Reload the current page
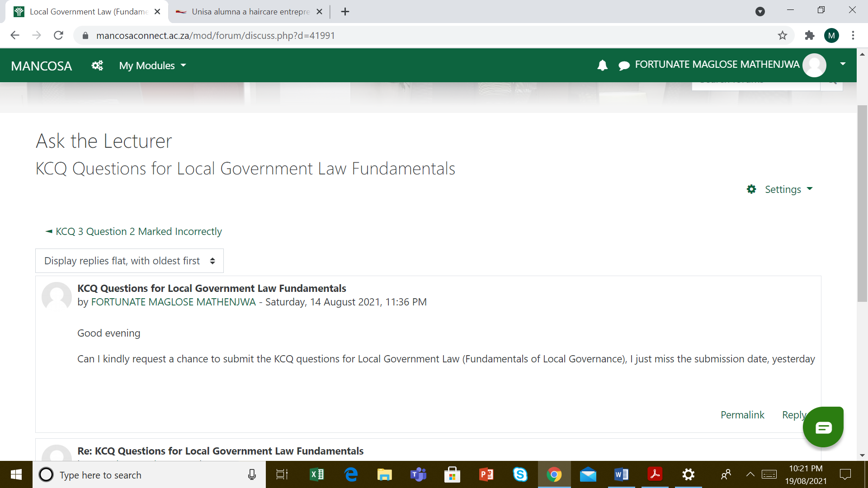Screen dimensions: 868x488 coord(58,35)
